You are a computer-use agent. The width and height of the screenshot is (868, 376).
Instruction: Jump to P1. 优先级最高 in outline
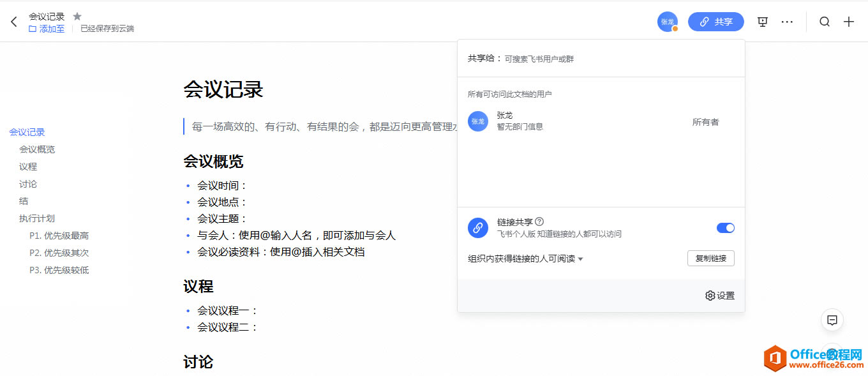(x=59, y=236)
